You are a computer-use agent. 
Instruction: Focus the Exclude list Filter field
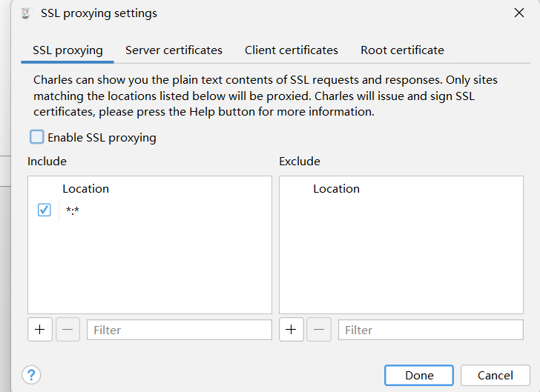click(430, 330)
